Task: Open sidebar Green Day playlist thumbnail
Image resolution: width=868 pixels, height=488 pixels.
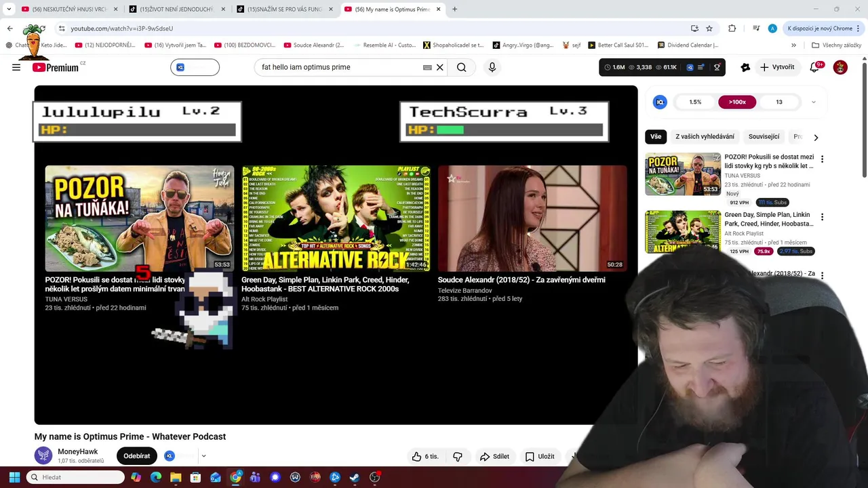Action: 683,232
